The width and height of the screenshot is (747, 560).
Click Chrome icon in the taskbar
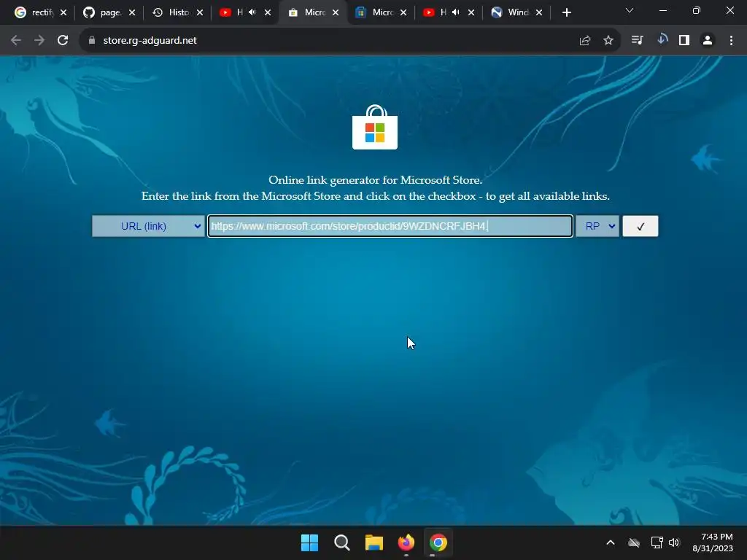[x=438, y=542]
